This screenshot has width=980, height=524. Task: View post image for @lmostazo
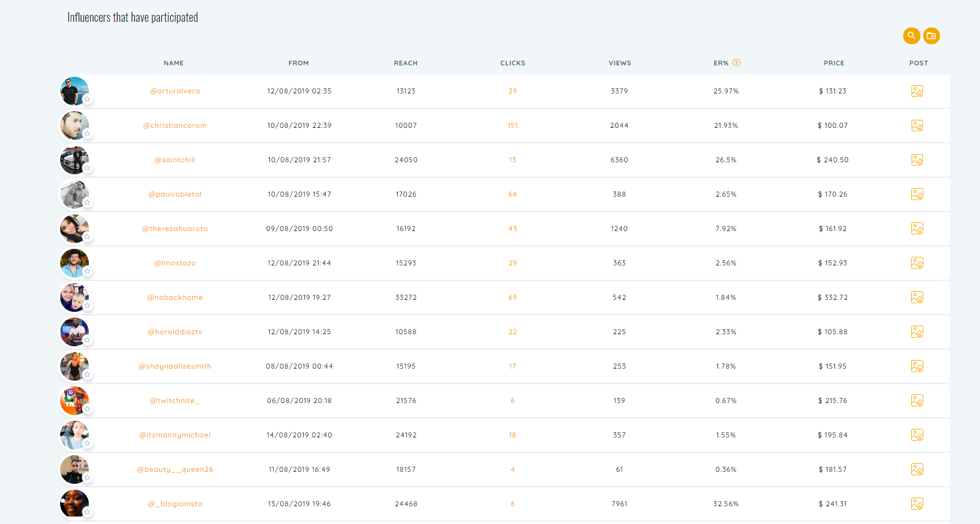pos(917,263)
